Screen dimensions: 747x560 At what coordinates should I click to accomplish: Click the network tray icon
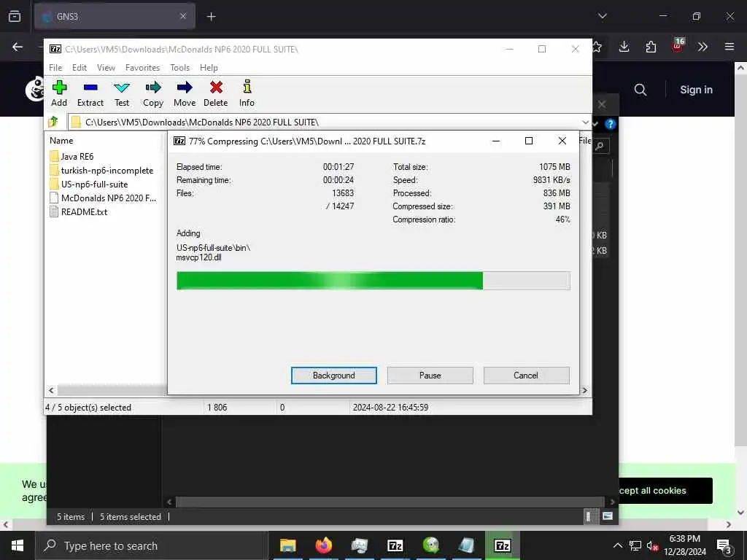pyautogui.click(x=635, y=545)
